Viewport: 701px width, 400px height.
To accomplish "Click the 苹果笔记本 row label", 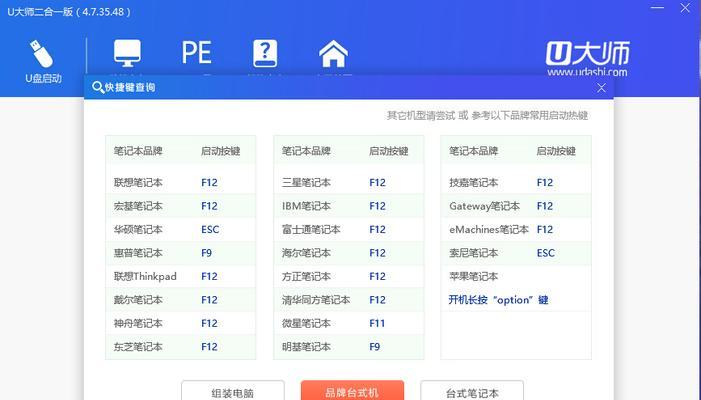I will point(473,276).
